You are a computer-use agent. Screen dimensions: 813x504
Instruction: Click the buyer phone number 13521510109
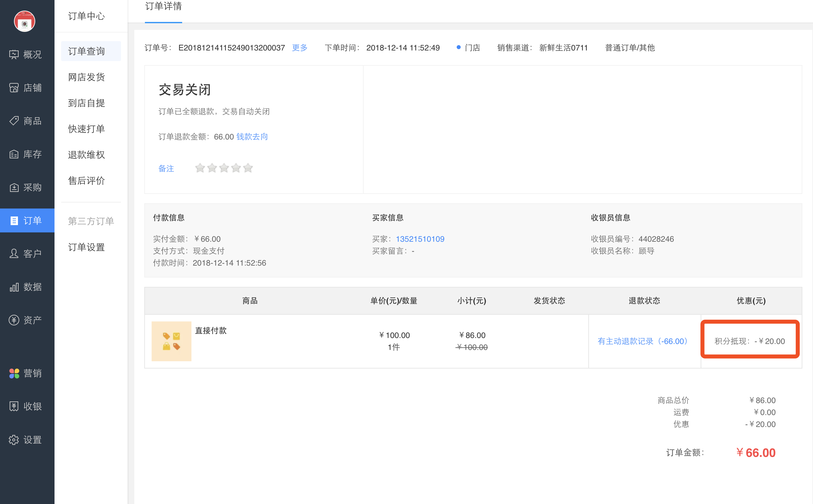pyautogui.click(x=420, y=239)
